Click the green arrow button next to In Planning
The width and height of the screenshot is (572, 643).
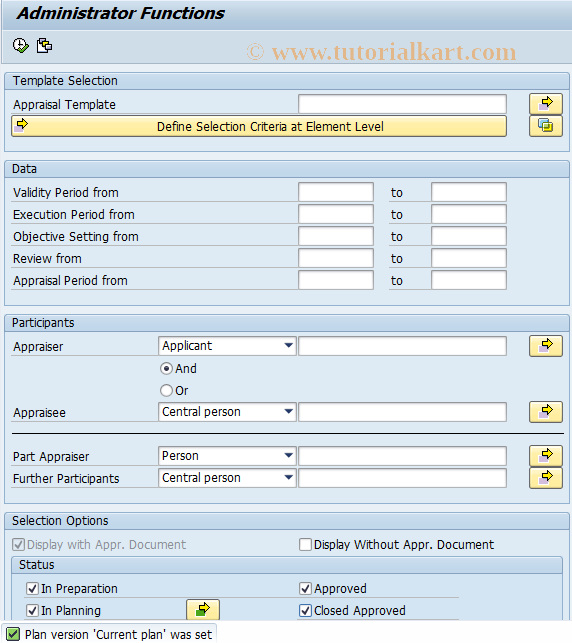tap(203, 610)
